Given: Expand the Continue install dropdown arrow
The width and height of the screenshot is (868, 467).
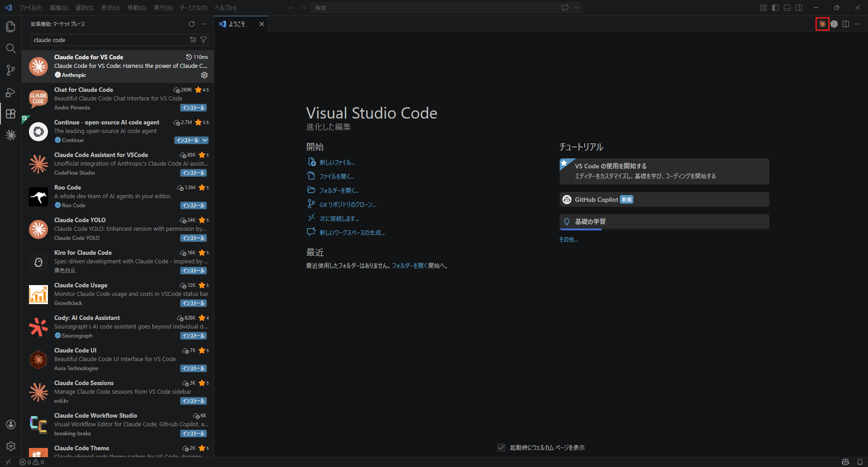Looking at the screenshot, I should tap(205, 140).
